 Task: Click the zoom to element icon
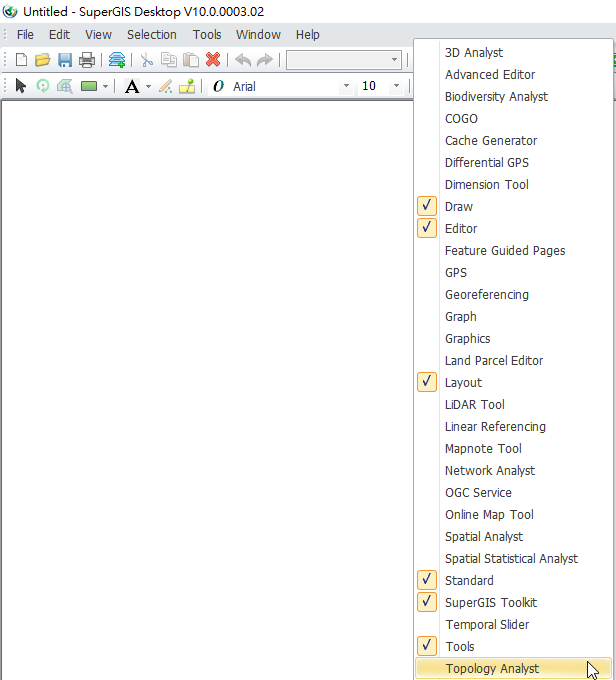[65, 86]
